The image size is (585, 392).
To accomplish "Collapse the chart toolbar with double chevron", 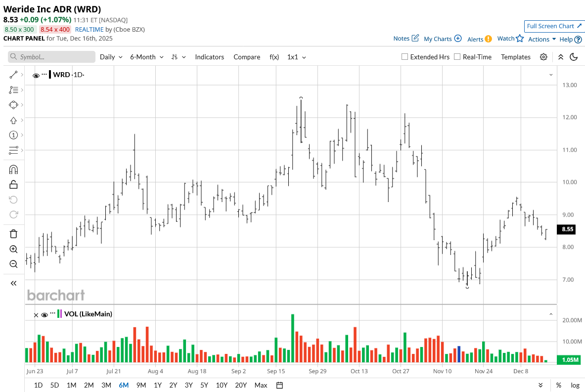I will coord(560,57).
